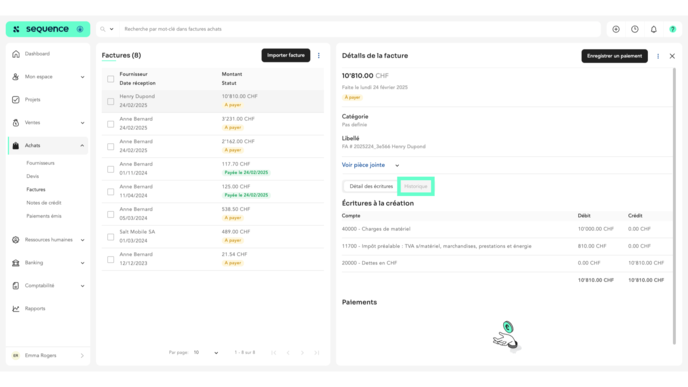
Task: Check the 125.00 CHF invoice checkbox
Action: tap(111, 192)
